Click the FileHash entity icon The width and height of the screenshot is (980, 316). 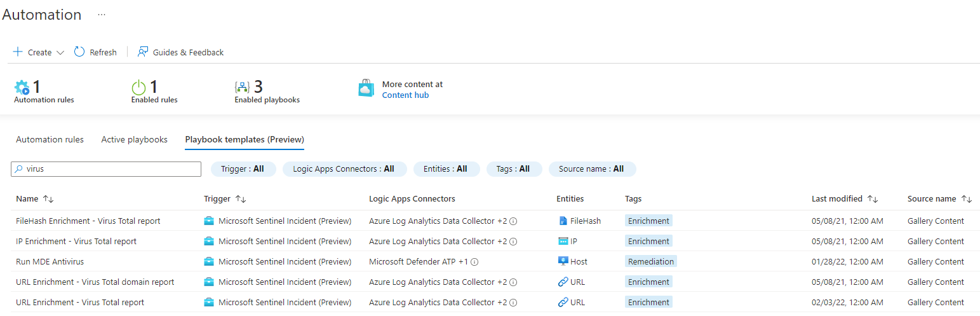click(563, 221)
